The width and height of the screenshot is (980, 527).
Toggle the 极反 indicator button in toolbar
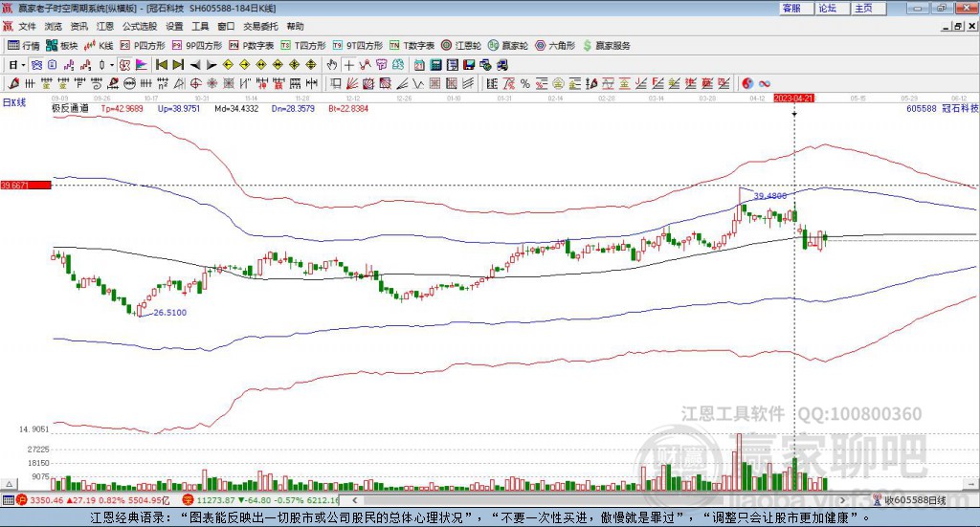pos(124,65)
